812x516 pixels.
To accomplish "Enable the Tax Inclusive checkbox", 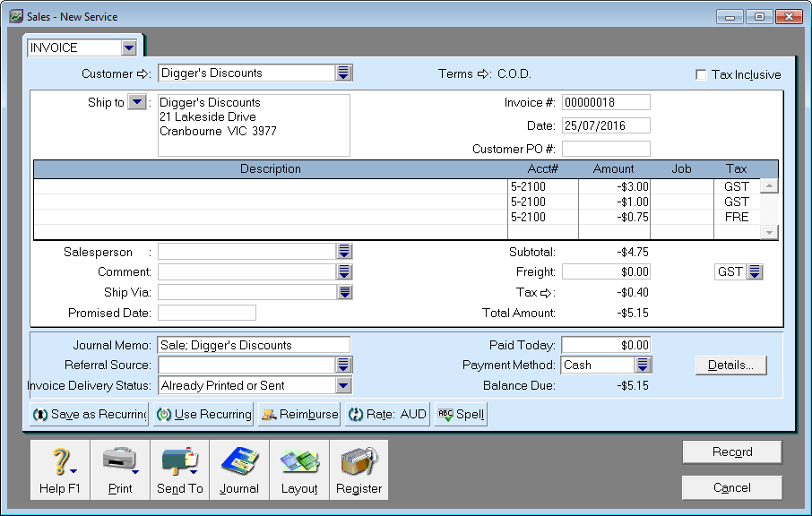I will [x=701, y=75].
